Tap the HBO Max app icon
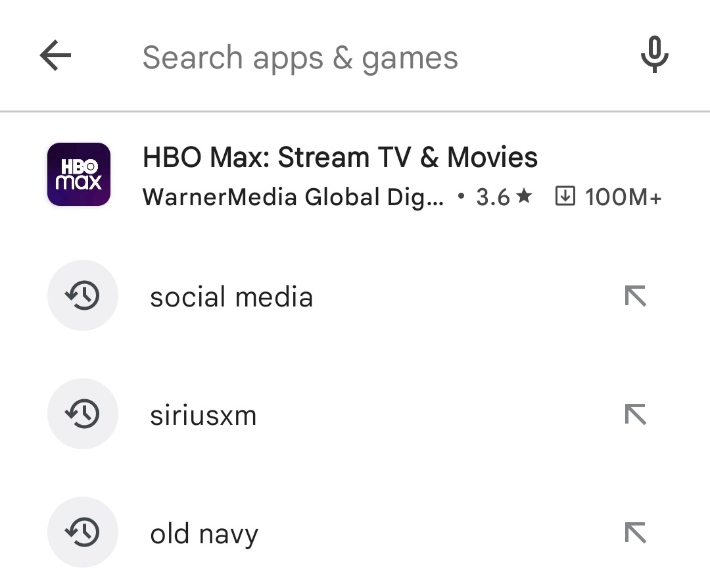 (x=79, y=174)
